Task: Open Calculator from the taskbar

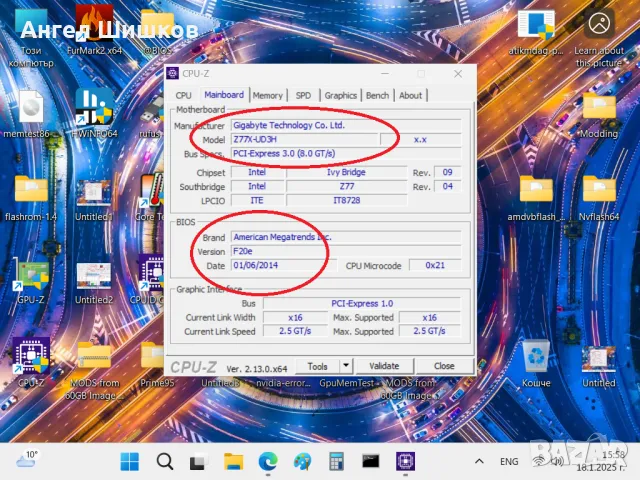Action: tap(336, 462)
